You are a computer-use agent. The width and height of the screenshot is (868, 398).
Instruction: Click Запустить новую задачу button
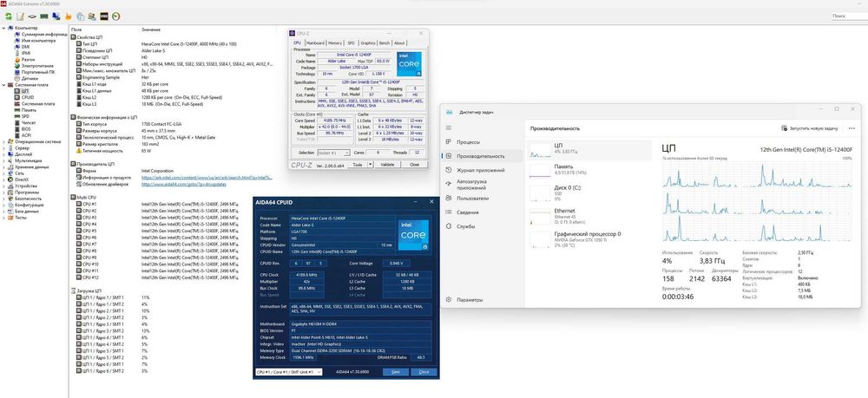coord(809,128)
